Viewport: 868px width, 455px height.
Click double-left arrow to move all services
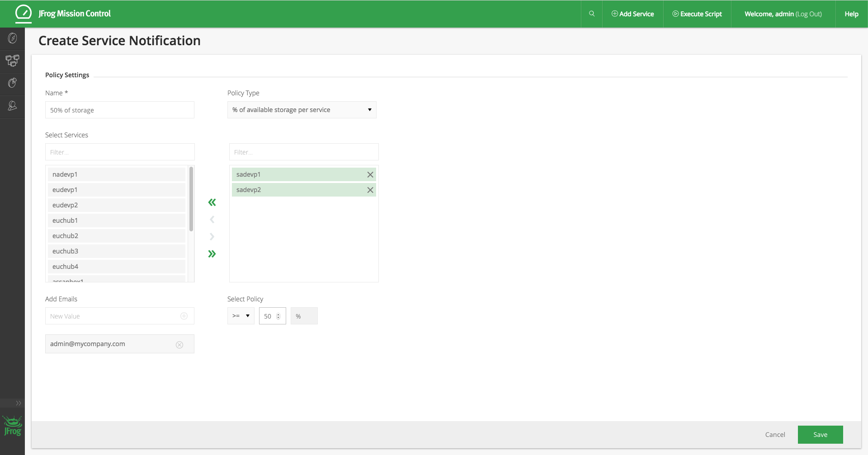(212, 202)
